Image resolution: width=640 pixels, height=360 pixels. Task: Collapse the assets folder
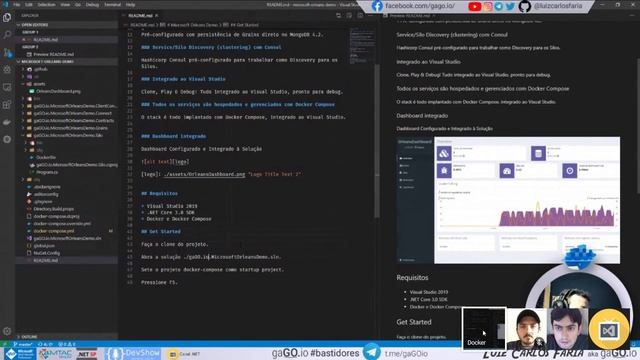pos(39,84)
